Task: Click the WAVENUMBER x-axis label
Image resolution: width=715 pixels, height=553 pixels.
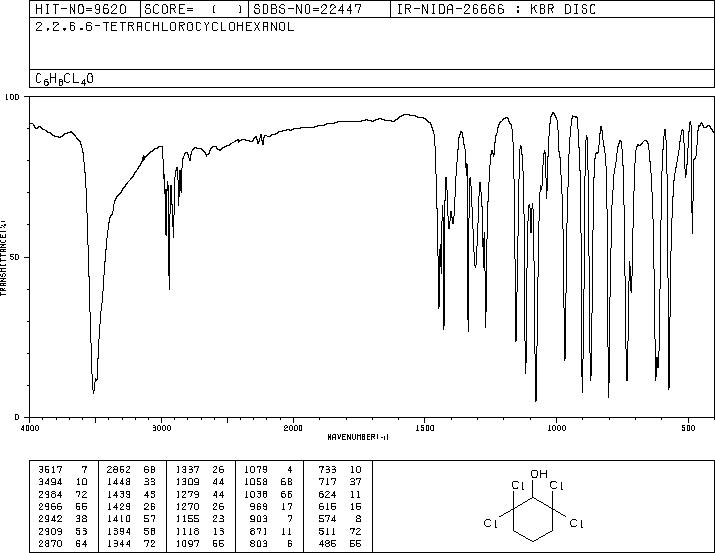Action: tap(358, 437)
